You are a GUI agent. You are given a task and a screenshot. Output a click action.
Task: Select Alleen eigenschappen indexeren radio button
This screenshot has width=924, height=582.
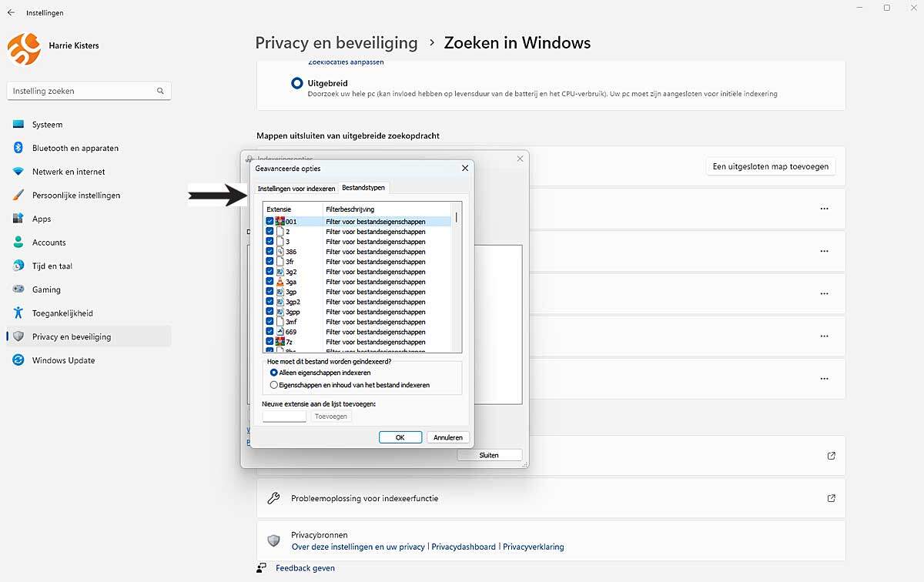273,373
